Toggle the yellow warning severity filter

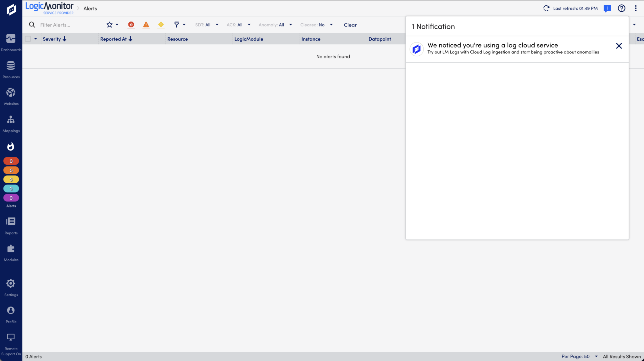[x=161, y=25]
